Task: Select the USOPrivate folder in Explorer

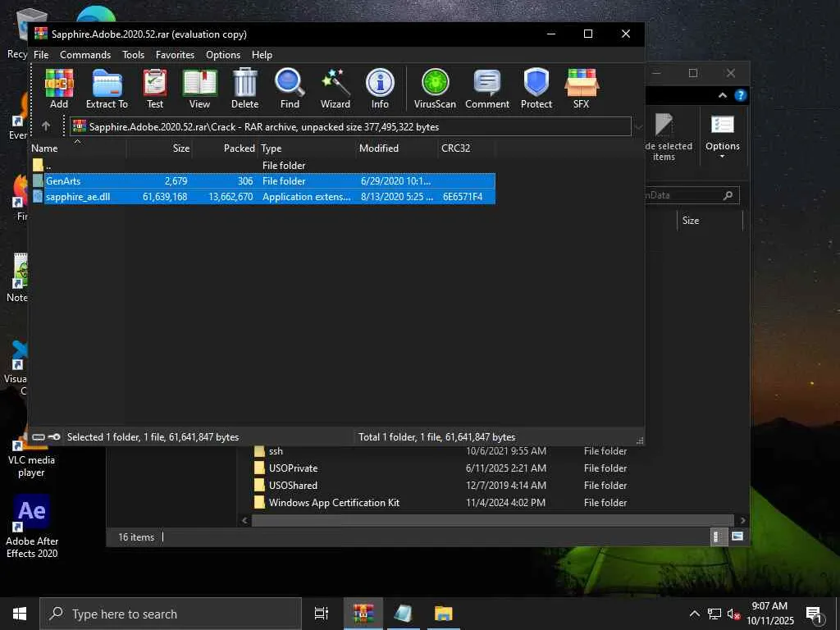Action: 293,468
